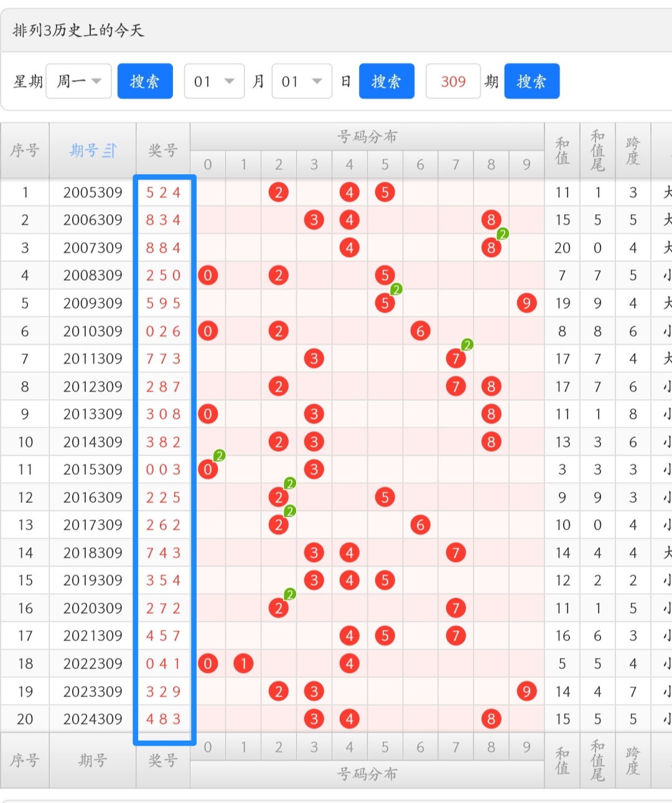Image resolution: width=672 pixels, height=803 pixels.
Task: Click issue number 2019309
Action: (x=93, y=580)
